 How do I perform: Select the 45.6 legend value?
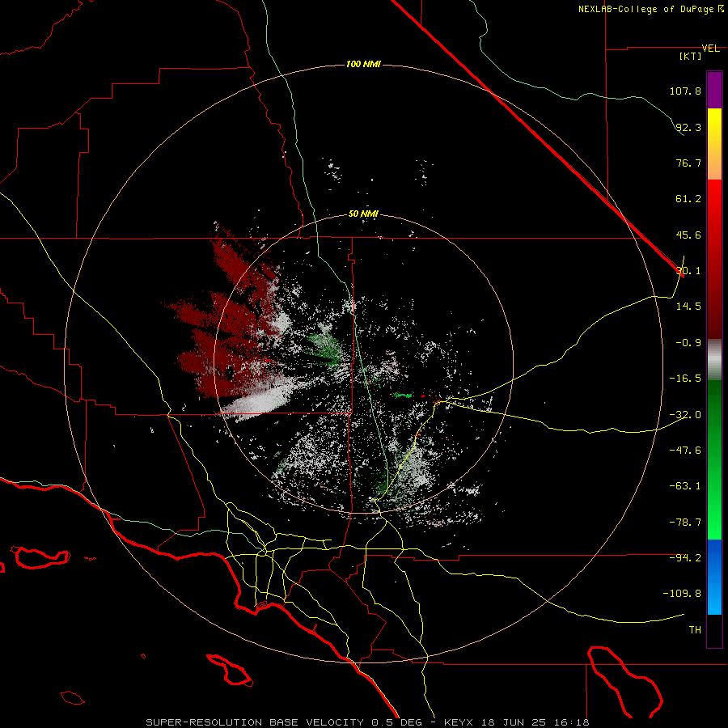(x=688, y=235)
